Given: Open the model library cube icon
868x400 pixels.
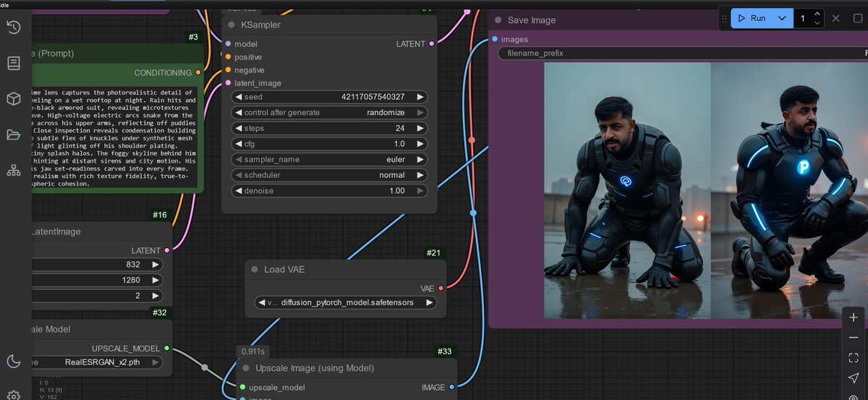Looking at the screenshot, I should click(x=13, y=99).
